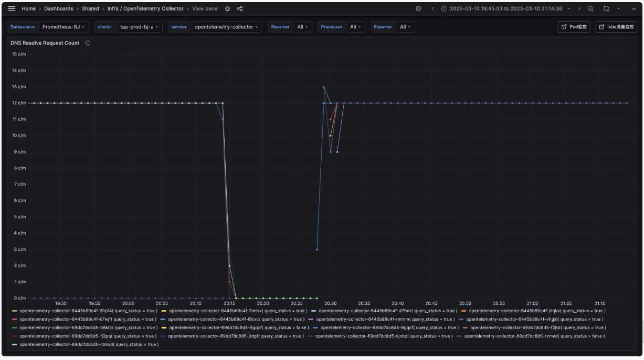Click the View panel breadcrumb
The height and width of the screenshot is (360, 644).
(x=205, y=8)
